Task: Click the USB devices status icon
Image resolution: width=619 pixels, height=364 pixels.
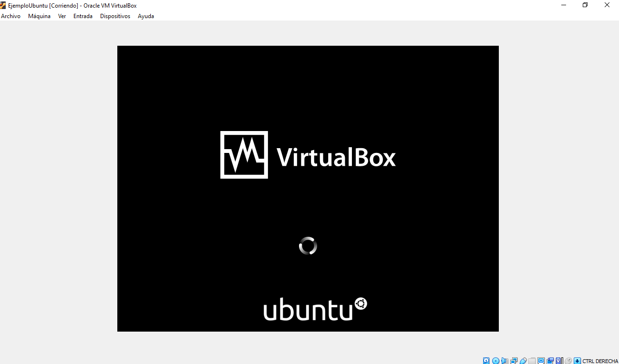Action: coord(523,361)
